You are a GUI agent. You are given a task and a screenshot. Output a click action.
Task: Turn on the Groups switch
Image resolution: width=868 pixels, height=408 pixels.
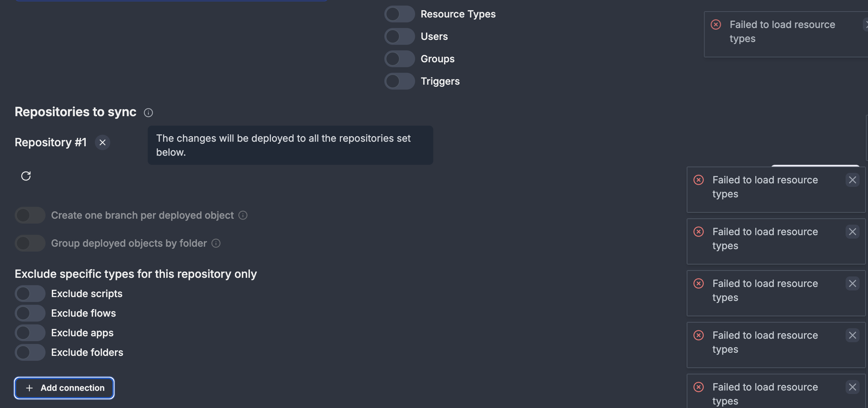[399, 59]
